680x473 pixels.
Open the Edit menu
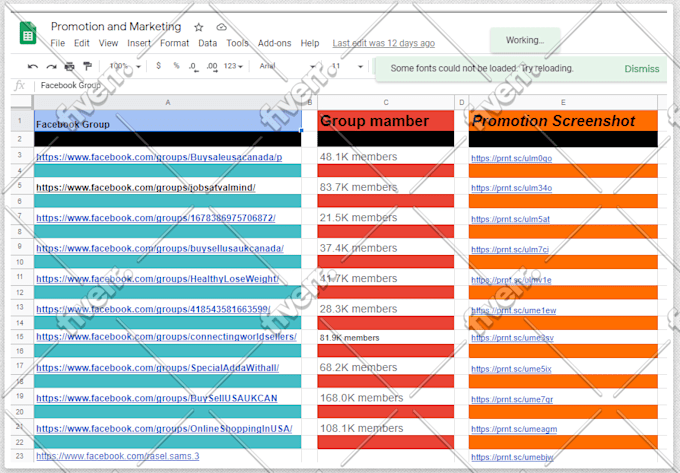82,43
